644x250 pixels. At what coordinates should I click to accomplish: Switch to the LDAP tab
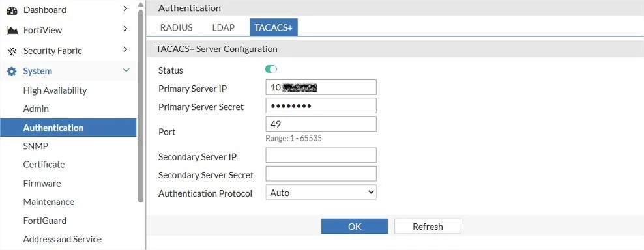coord(224,27)
